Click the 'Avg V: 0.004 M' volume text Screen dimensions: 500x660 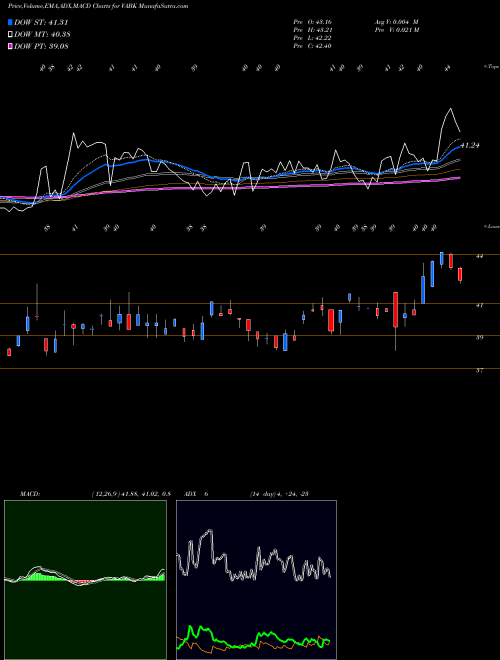coord(396,21)
